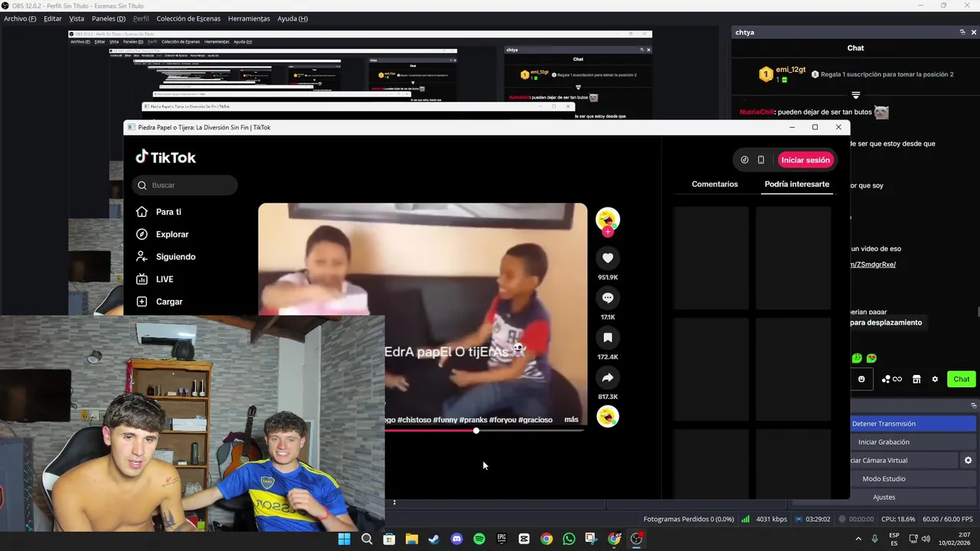Viewport: 980px width, 551px height.
Task: Click the #funny hashtag
Action: 445,419
